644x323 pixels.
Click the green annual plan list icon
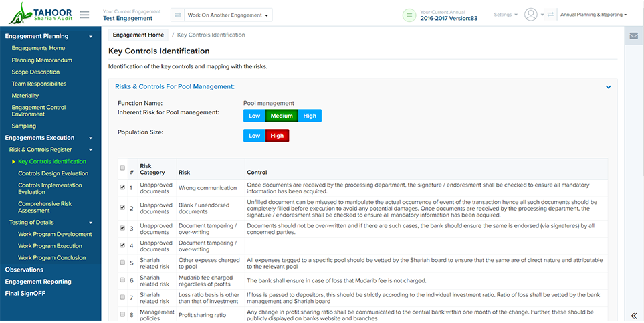(409, 15)
